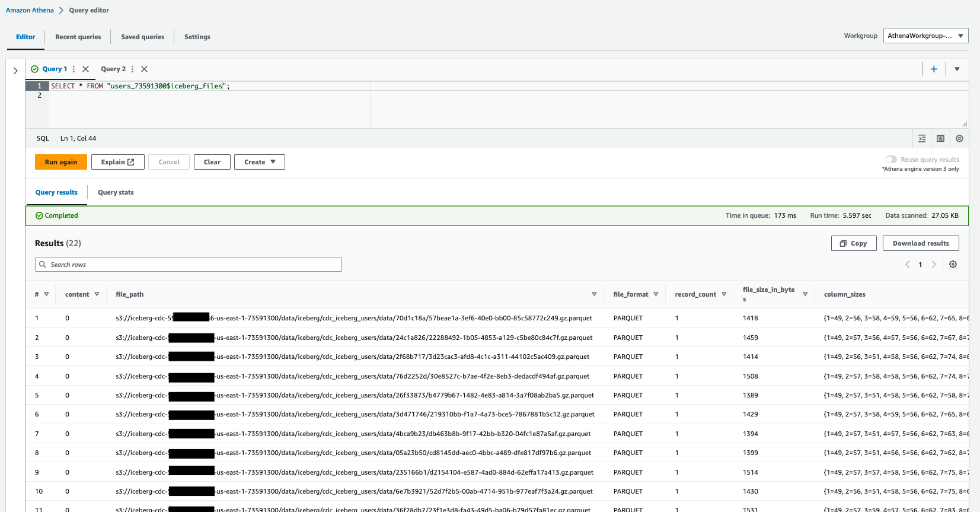
Task: Toggle Reuse query results switch
Action: [x=891, y=160]
